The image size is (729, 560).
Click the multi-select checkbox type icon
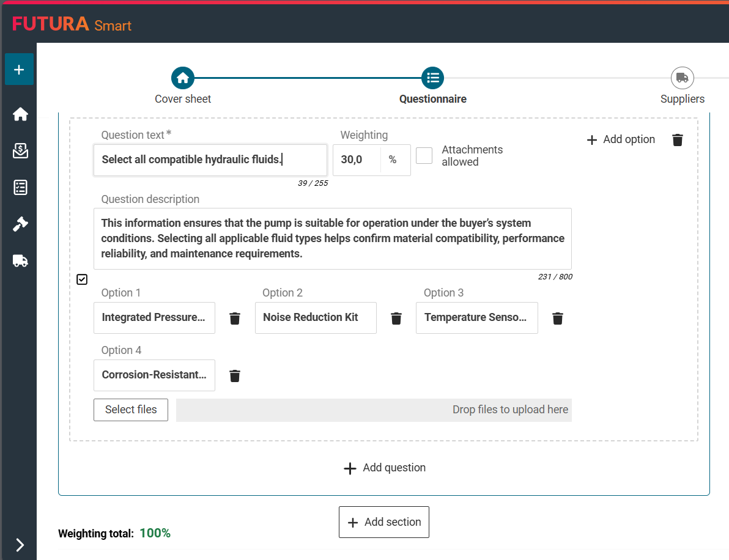coord(82,279)
